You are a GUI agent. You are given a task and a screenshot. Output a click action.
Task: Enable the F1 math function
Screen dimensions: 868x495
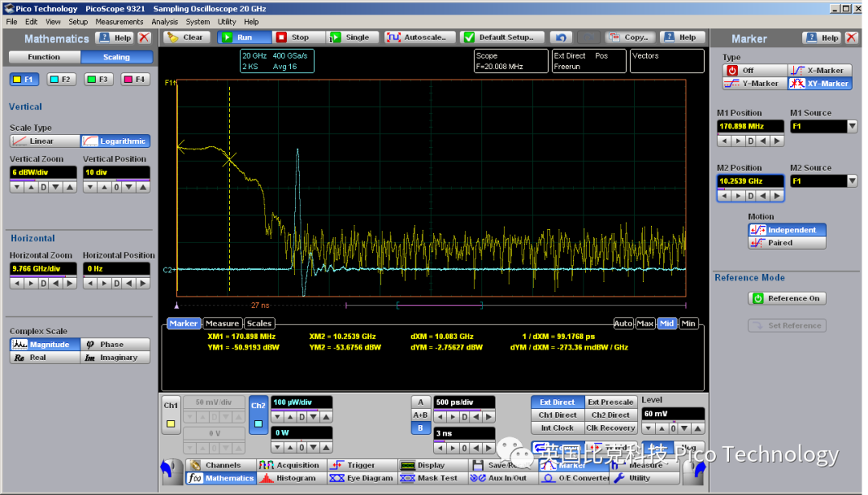(24, 79)
